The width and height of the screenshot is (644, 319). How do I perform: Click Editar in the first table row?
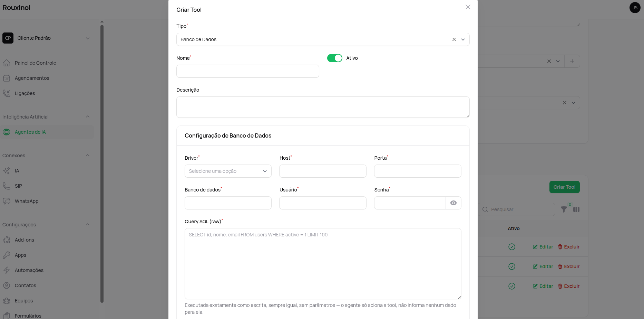[543, 247]
